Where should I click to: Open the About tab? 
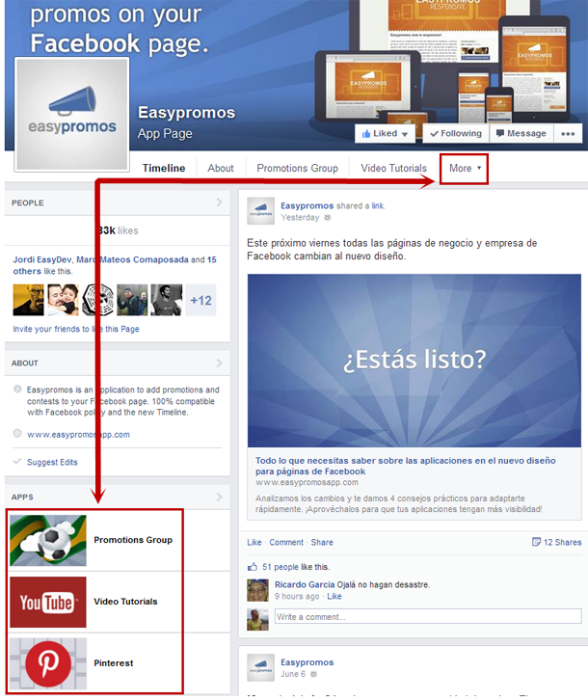[x=221, y=169]
